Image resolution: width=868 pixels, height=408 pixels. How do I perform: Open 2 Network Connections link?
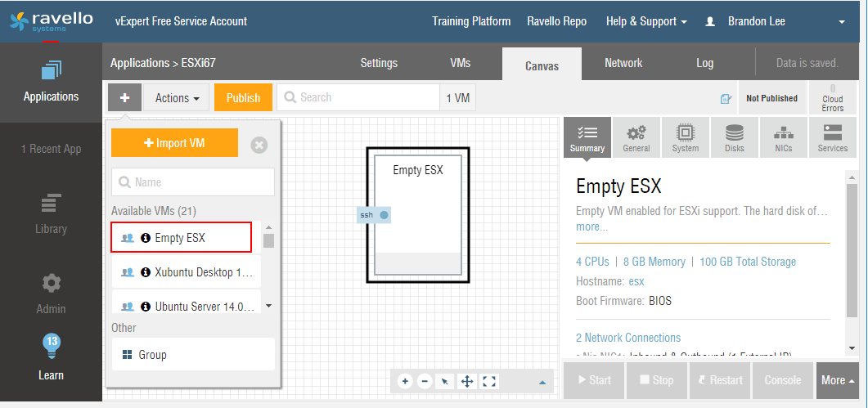coord(628,338)
